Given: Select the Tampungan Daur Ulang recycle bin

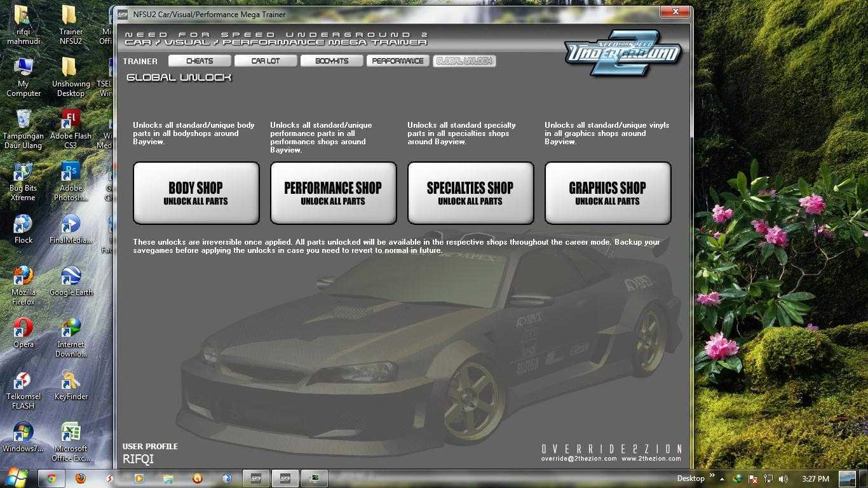Looking at the screenshot, I should point(24,130).
